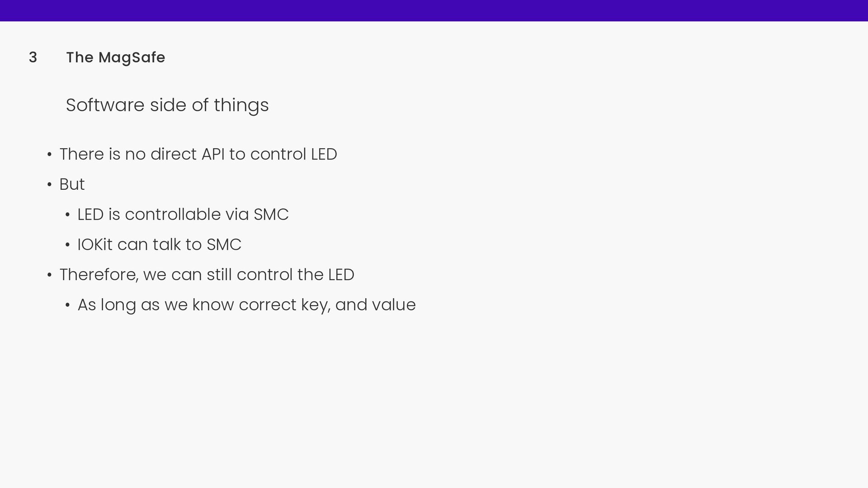The height and width of the screenshot is (488, 868).
Task: Click the word "Therefore," in the slide
Action: tap(99, 275)
